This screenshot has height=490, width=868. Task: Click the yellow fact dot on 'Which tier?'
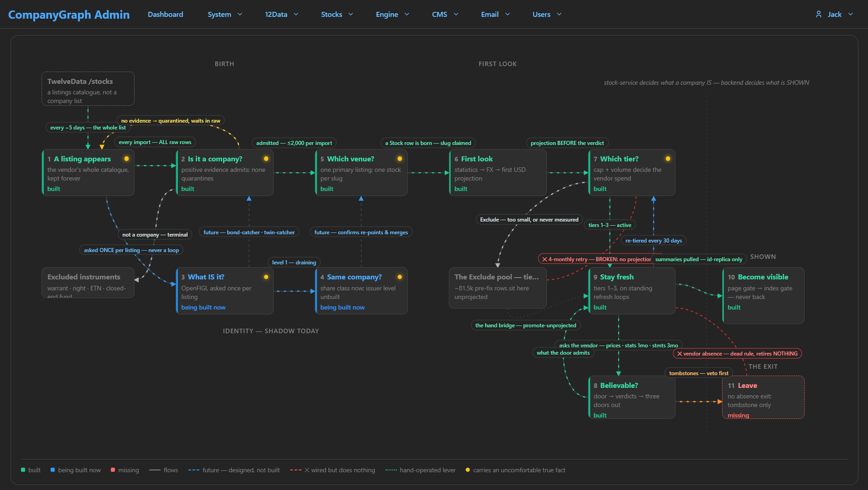(x=668, y=159)
